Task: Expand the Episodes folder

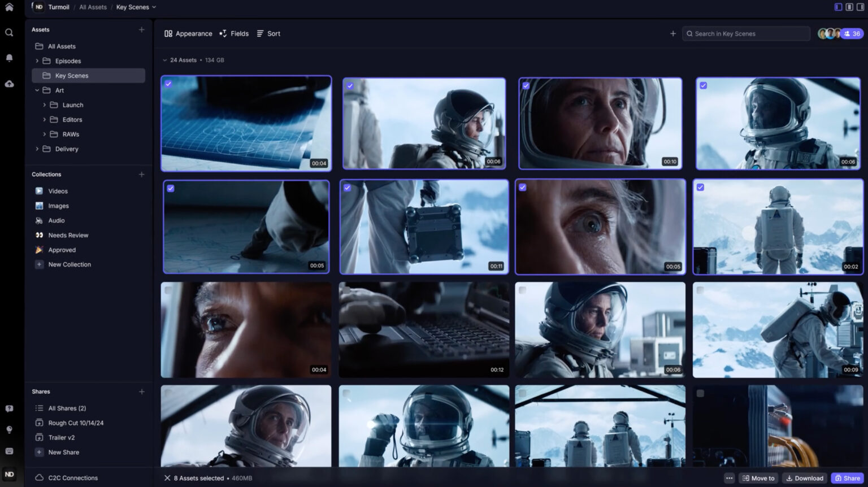Action: coord(37,60)
